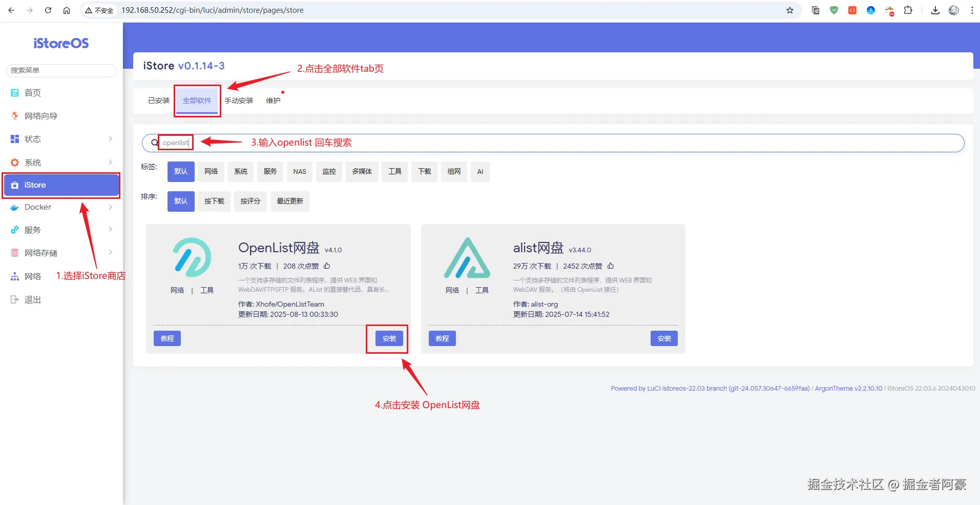The width and height of the screenshot is (980, 505).
Task: Click the not secure warning icon
Action: click(x=89, y=10)
